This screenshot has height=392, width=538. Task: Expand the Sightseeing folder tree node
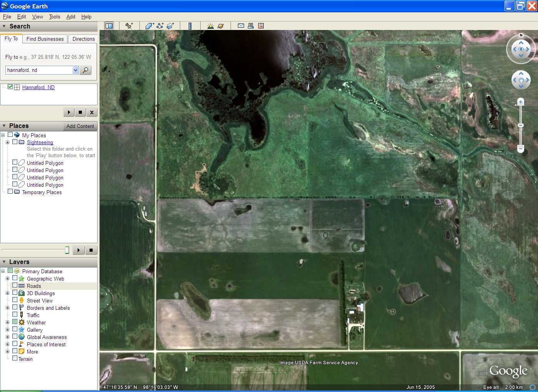(7, 142)
